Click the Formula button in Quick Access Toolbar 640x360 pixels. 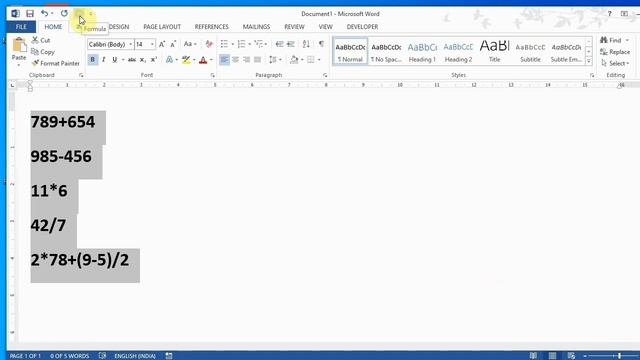pyautogui.click(x=79, y=13)
